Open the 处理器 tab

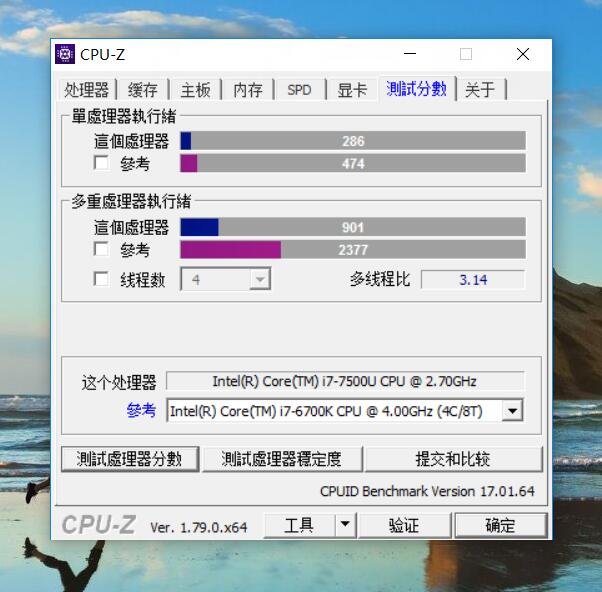87,90
